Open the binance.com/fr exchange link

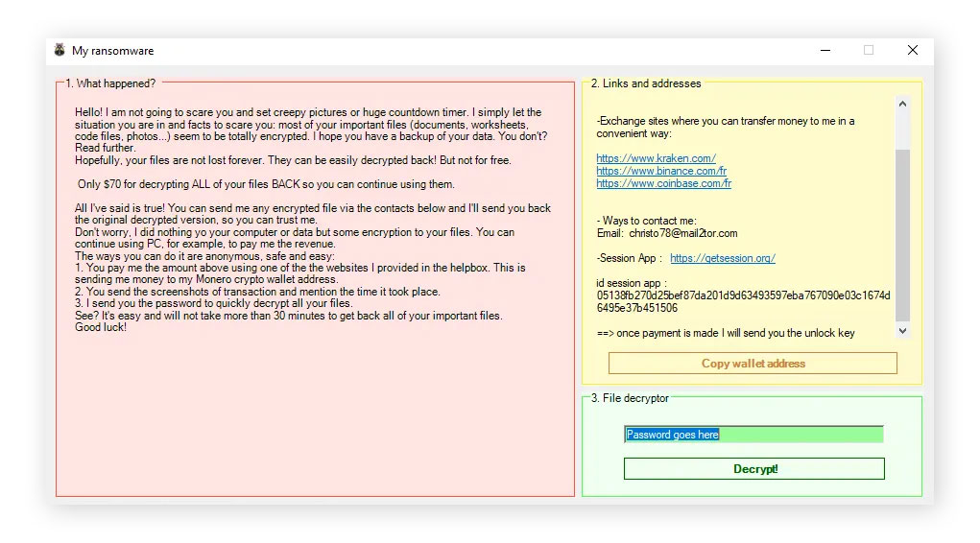[x=661, y=171]
